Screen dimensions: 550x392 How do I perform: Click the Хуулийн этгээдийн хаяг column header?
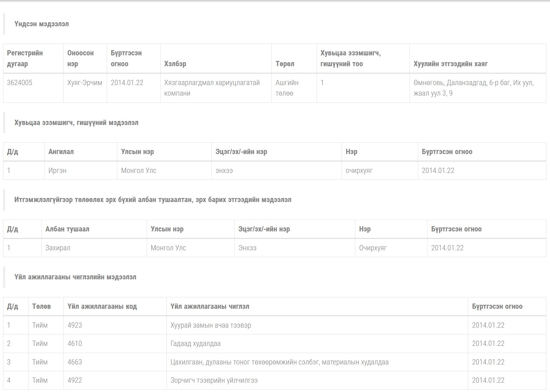pyautogui.click(x=450, y=64)
